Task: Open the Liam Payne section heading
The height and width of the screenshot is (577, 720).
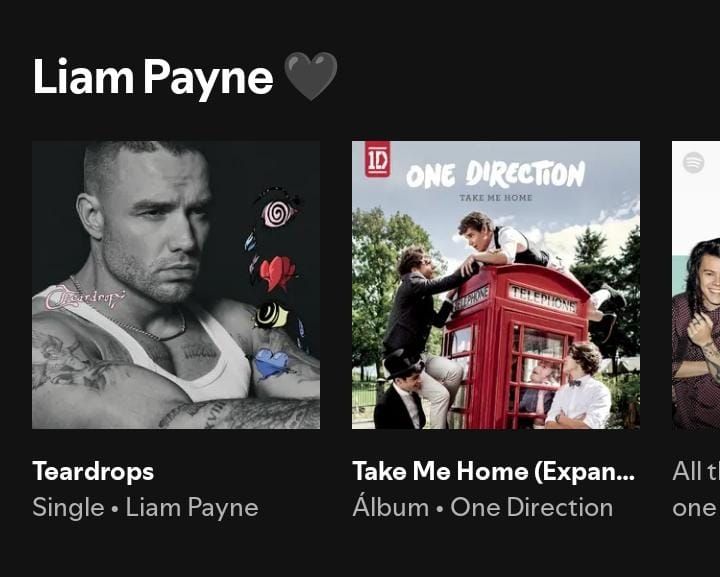Action: coord(153,77)
